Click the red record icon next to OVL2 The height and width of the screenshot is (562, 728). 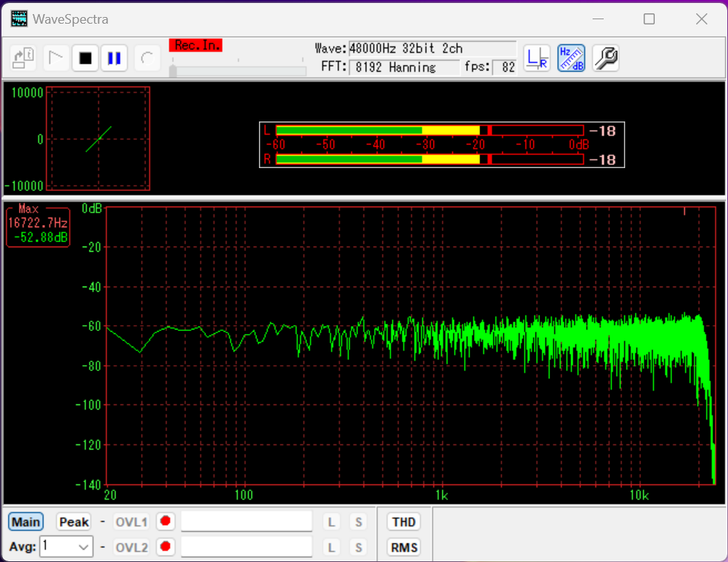coord(165,547)
